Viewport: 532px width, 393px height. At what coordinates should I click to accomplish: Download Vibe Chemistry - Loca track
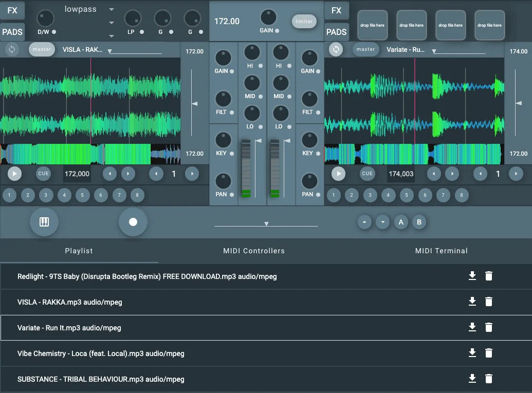tap(472, 353)
